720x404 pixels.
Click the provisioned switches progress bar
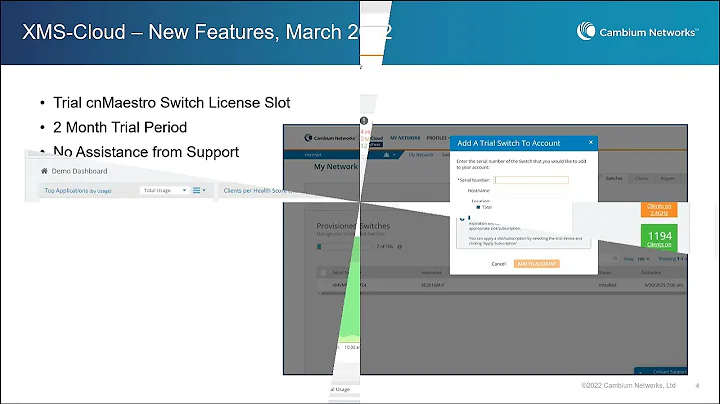click(344, 247)
